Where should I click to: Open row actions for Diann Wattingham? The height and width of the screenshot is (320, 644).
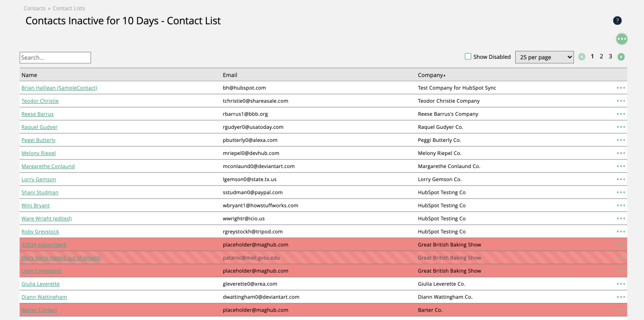[x=621, y=297]
